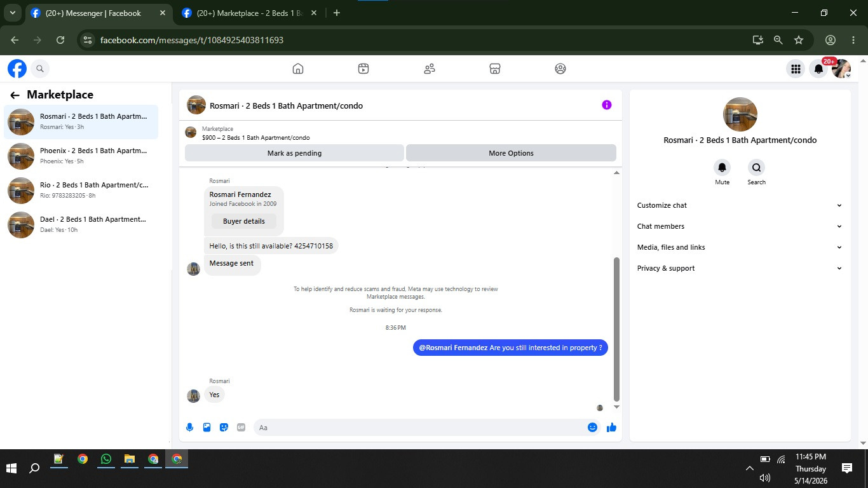Open account profile picture menu
868x488 pixels.
tap(841, 69)
